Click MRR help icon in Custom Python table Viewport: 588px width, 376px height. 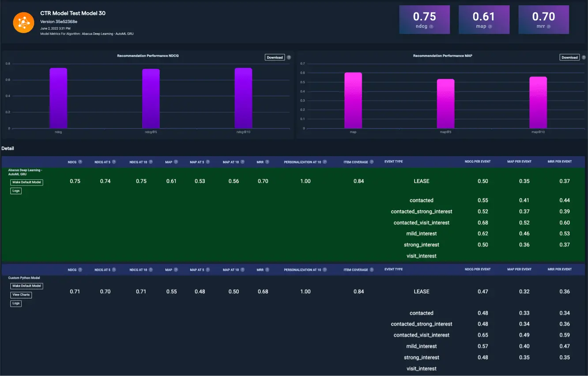click(268, 270)
